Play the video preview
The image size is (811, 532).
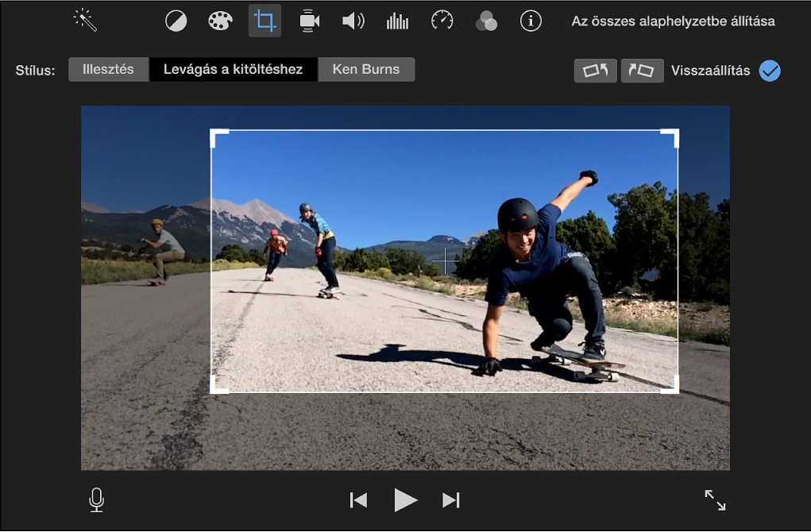(x=405, y=500)
